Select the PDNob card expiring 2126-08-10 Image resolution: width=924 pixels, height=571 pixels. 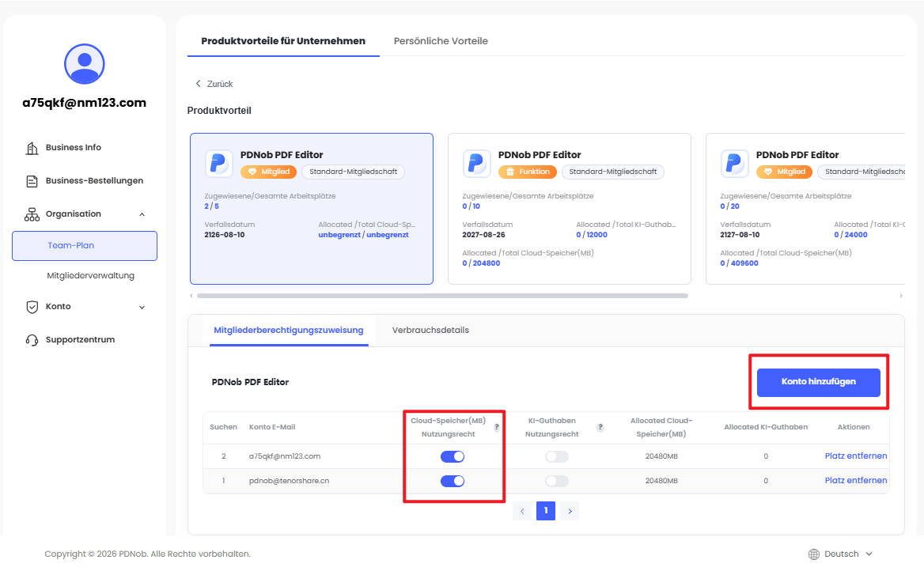[312, 209]
